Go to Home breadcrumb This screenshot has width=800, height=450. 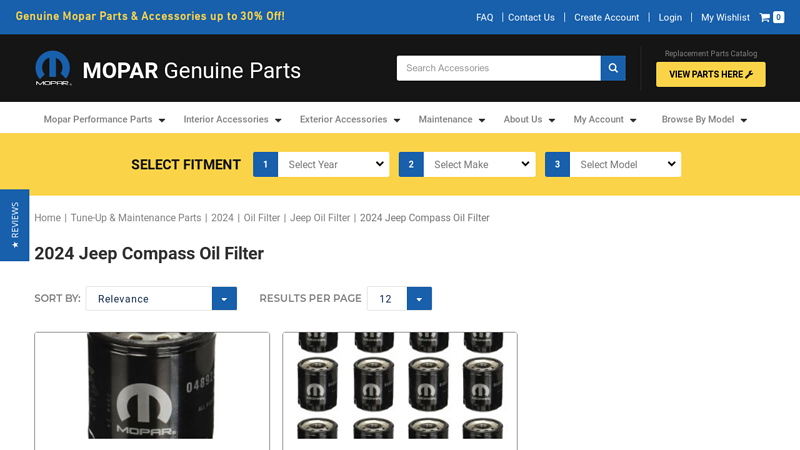[x=47, y=218]
